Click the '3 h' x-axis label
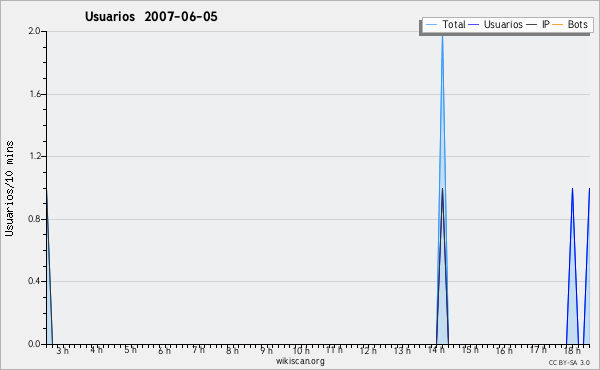600x370 pixels. (x=63, y=350)
